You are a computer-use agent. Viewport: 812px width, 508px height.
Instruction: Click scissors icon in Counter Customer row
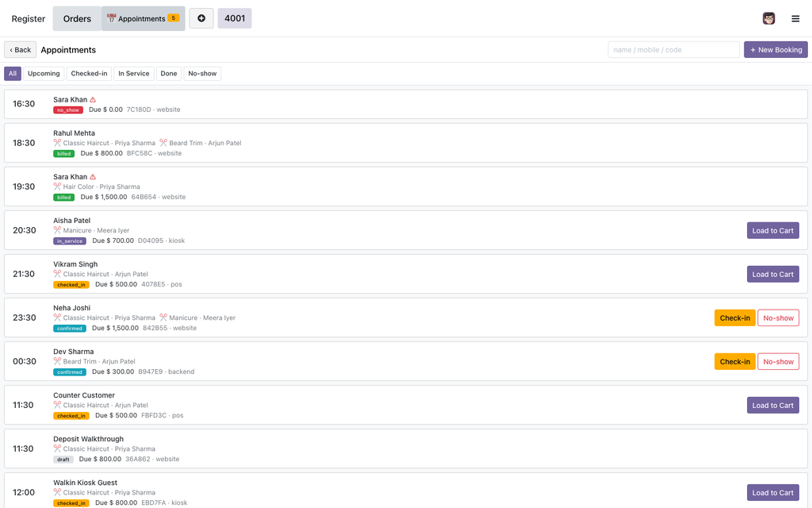(x=57, y=405)
